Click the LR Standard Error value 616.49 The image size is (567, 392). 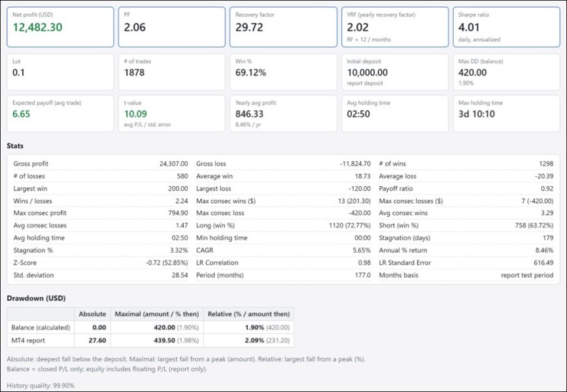[543, 263]
